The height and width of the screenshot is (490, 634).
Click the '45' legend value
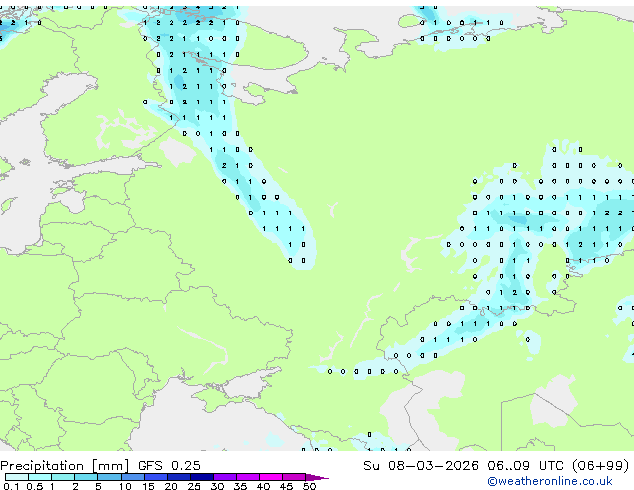pos(286,486)
